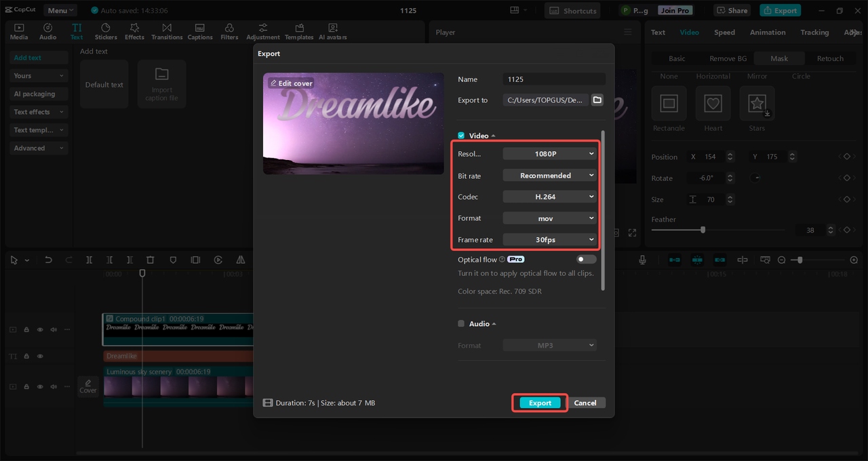The width and height of the screenshot is (868, 461).
Task: Click the teal Export button in dialog
Action: click(x=540, y=403)
